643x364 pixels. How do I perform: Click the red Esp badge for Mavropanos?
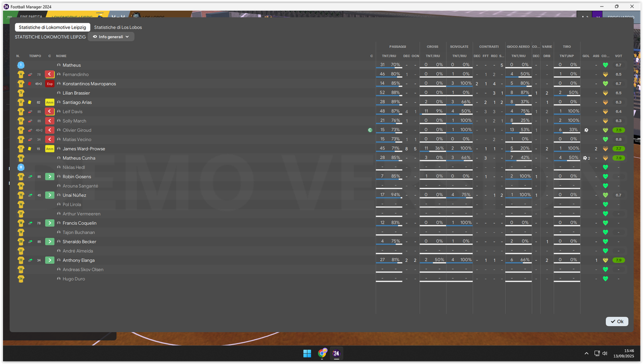(x=49, y=84)
